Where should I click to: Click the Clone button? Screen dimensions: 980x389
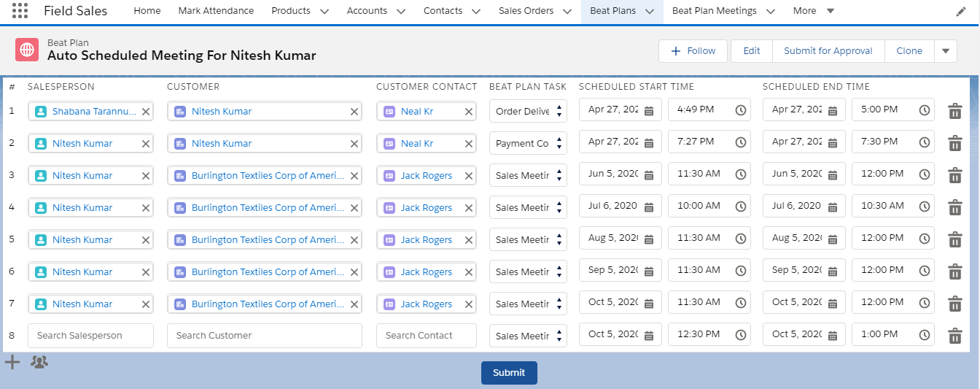[x=909, y=51]
